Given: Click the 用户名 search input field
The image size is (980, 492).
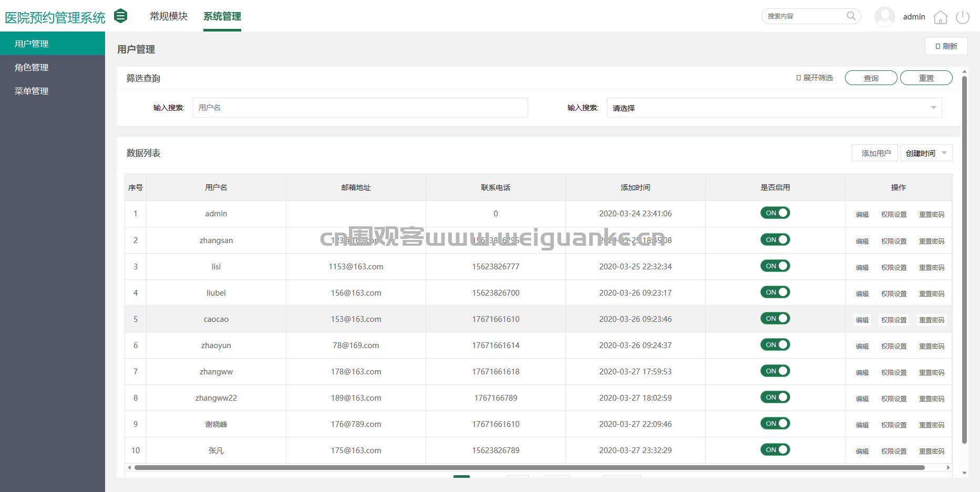Looking at the screenshot, I should (x=360, y=108).
